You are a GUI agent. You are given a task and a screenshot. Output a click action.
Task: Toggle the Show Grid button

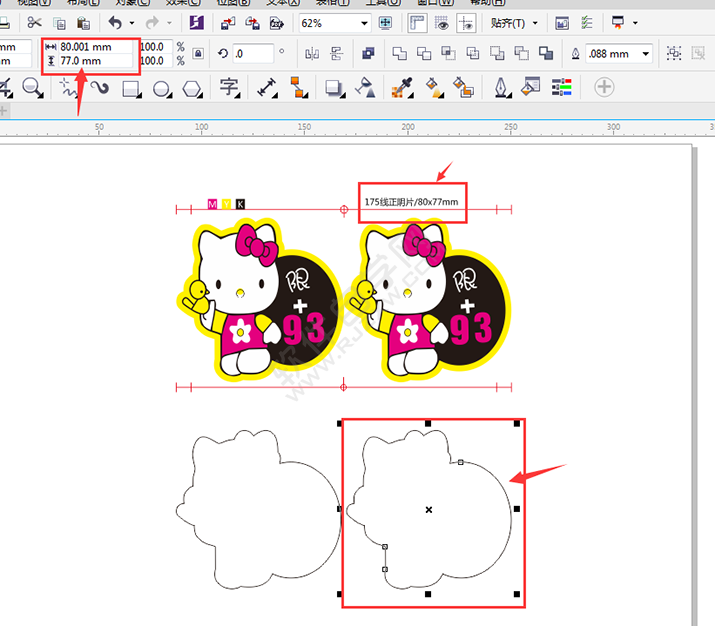[x=441, y=23]
